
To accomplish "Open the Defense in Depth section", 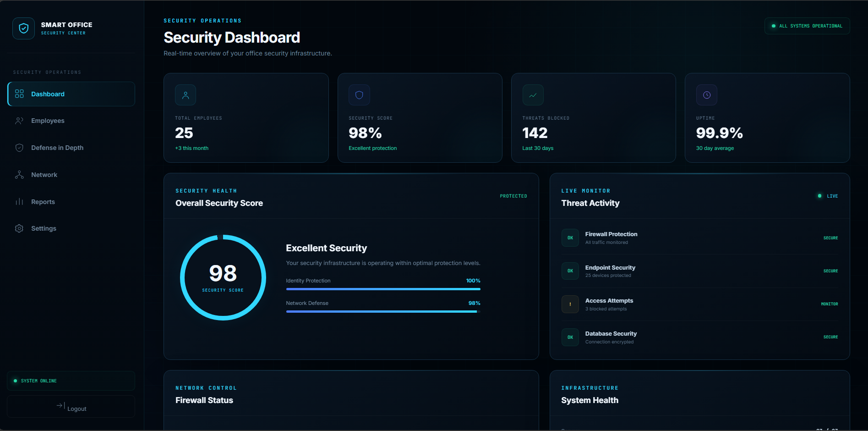I will coord(71,148).
